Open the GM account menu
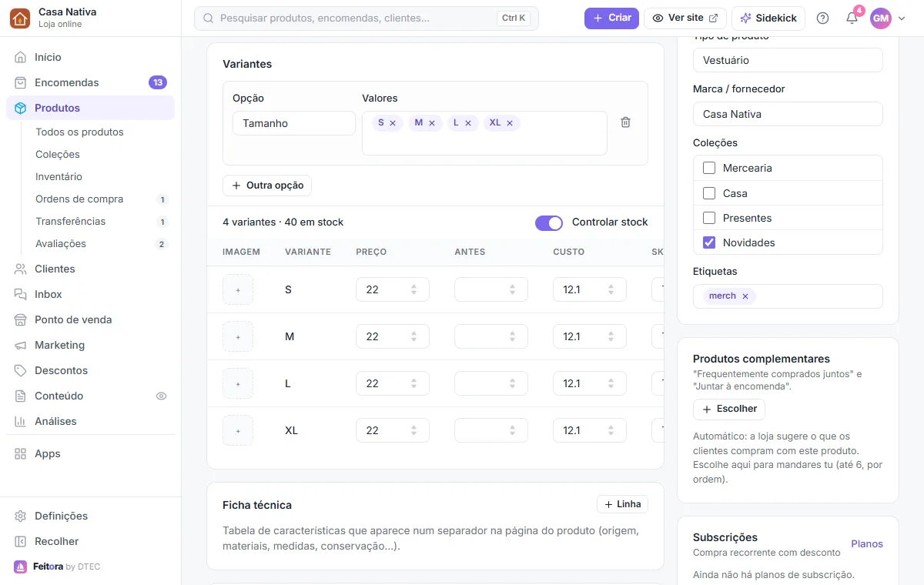924x585 pixels. tap(889, 18)
